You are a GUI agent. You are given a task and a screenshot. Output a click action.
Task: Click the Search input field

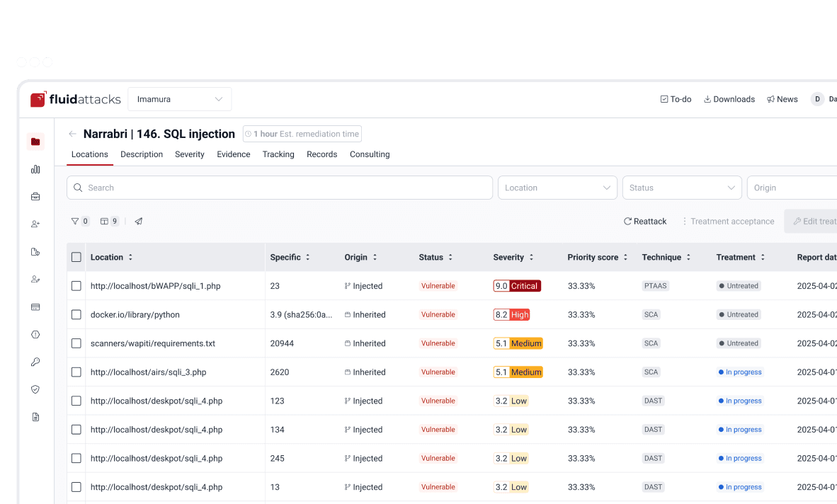279,188
